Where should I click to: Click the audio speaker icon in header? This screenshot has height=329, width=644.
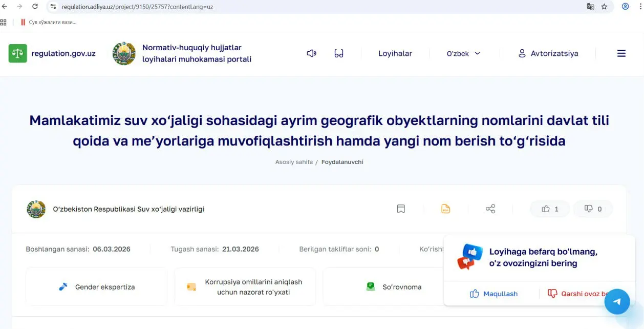[311, 53]
